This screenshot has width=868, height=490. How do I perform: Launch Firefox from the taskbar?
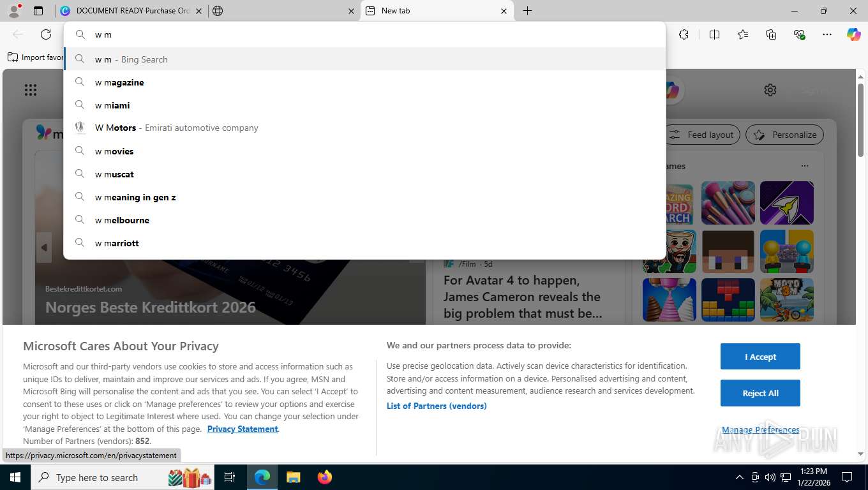pos(325,477)
